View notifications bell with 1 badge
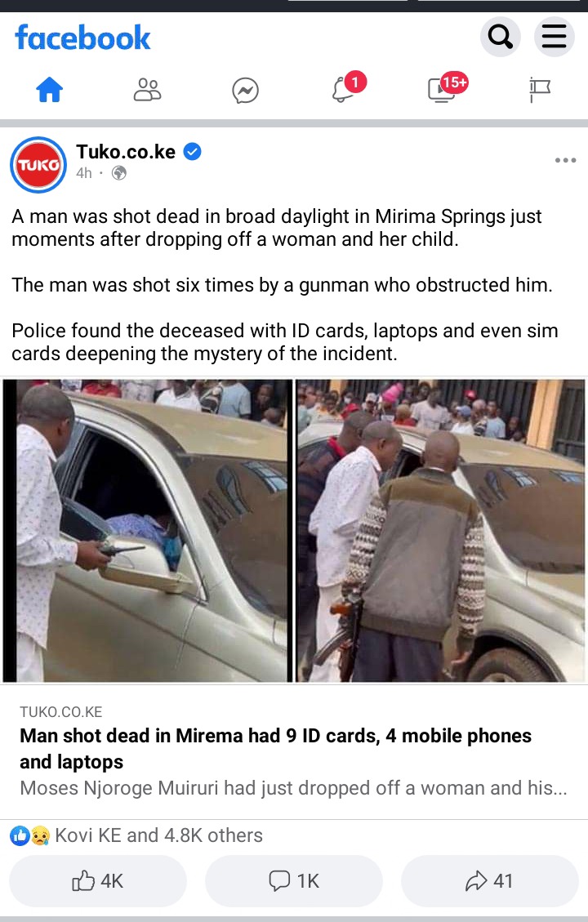 coord(347,88)
